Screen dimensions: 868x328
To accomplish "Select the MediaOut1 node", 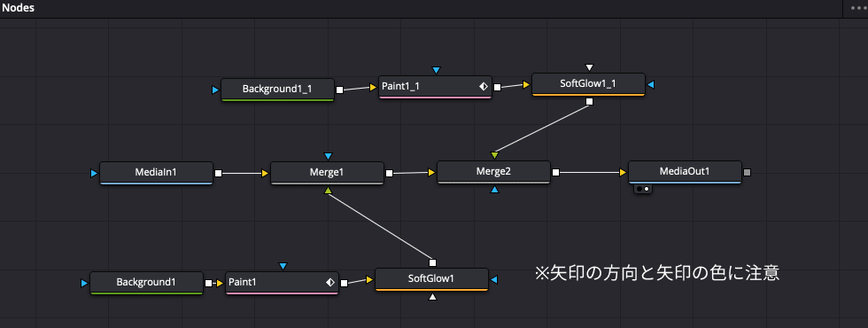I will pyautogui.click(x=685, y=172).
